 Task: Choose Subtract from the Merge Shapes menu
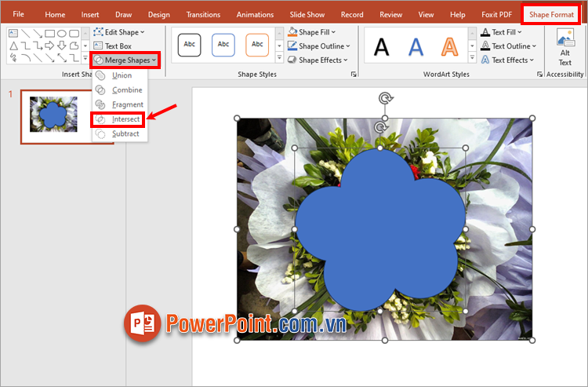coord(120,134)
